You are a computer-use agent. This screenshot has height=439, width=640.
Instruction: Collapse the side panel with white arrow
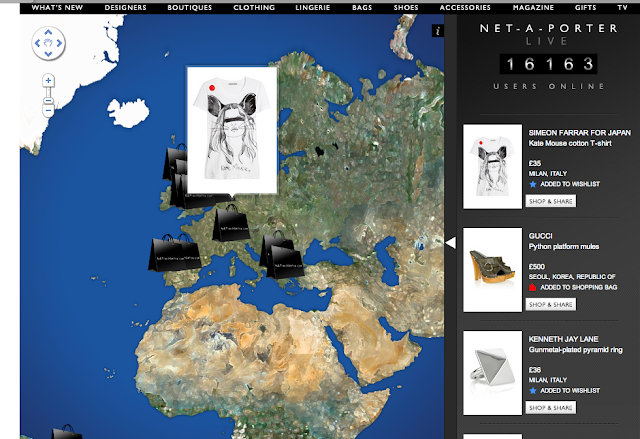(x=450, y=243)
